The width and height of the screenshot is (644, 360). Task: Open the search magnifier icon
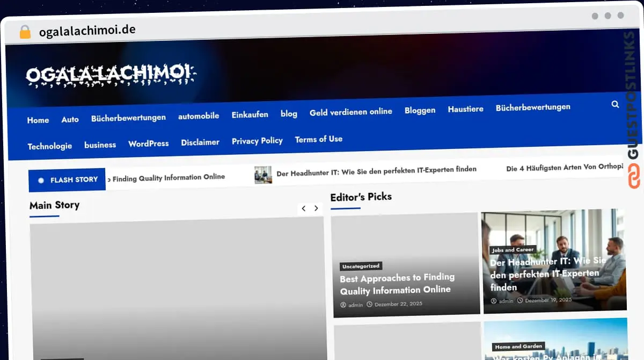tap(615, 104)
